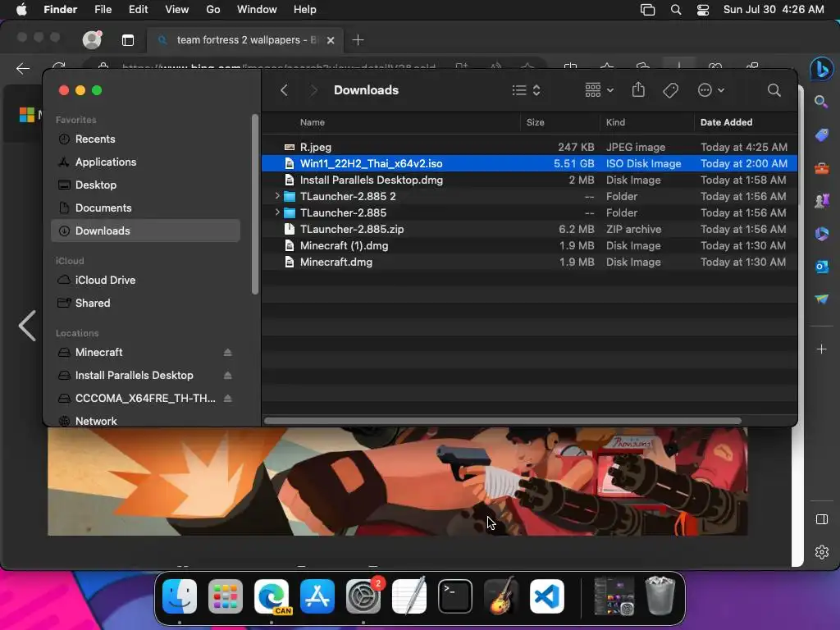Image resolution: width=840 pixels, height=630 pixels.
Task: Click Edge sidebar search icon
Action: coord(821,102)
